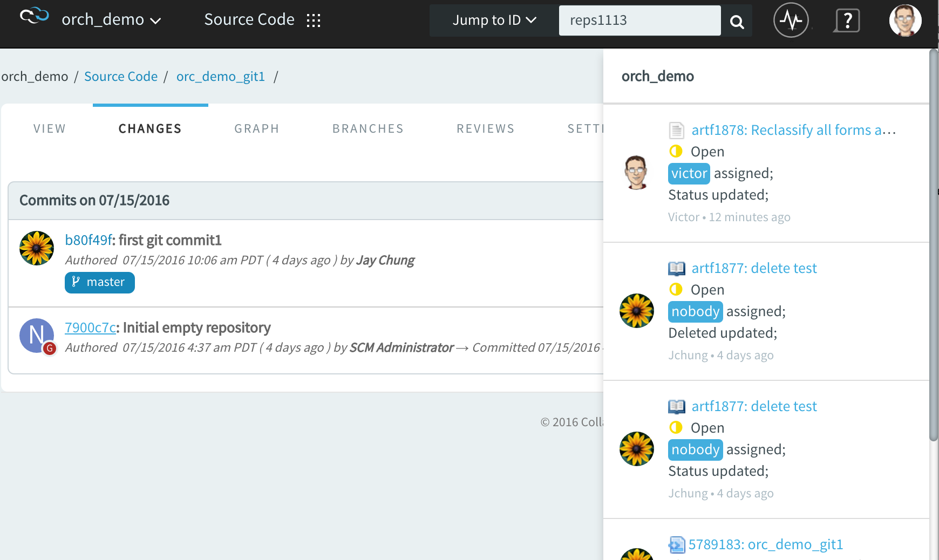Click sunflower avatar on 'Deleted updated' entry
Viewport: 939px width, 560px height.
click(x=637, y=311)
